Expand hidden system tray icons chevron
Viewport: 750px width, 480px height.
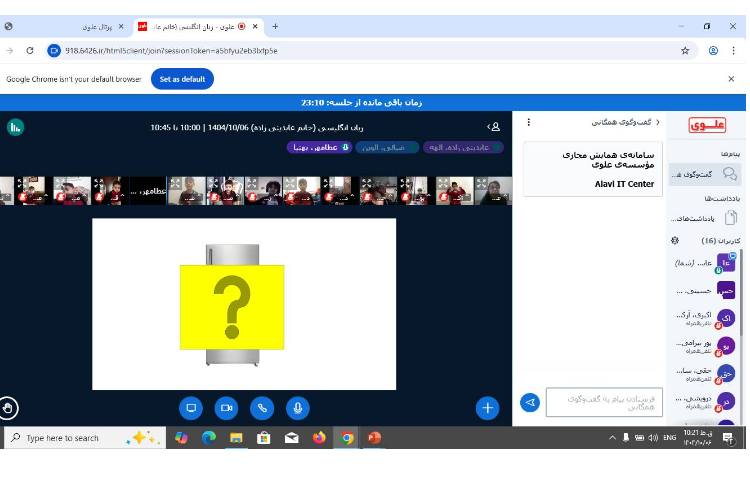tap(612, 437)
